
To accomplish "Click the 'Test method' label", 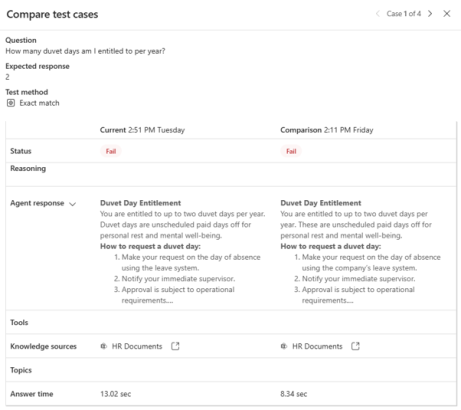I will point(27,92).
